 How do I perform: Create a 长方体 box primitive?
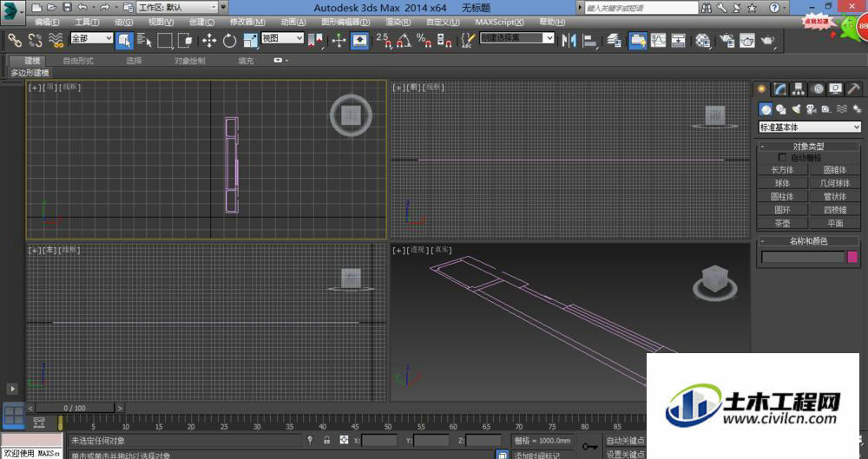pyautogui.click(x=782, y=170)
